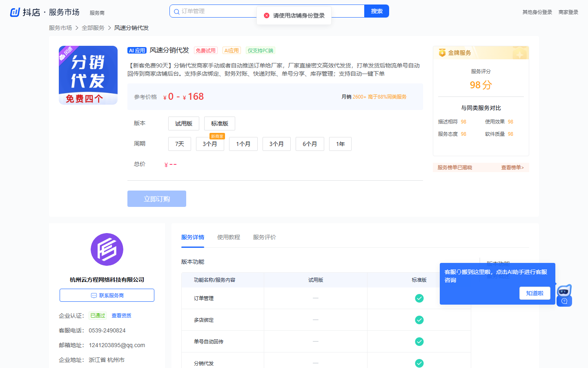Click the 立即订购 button
This screenshot has height=368, width=588.
(157, 199)
